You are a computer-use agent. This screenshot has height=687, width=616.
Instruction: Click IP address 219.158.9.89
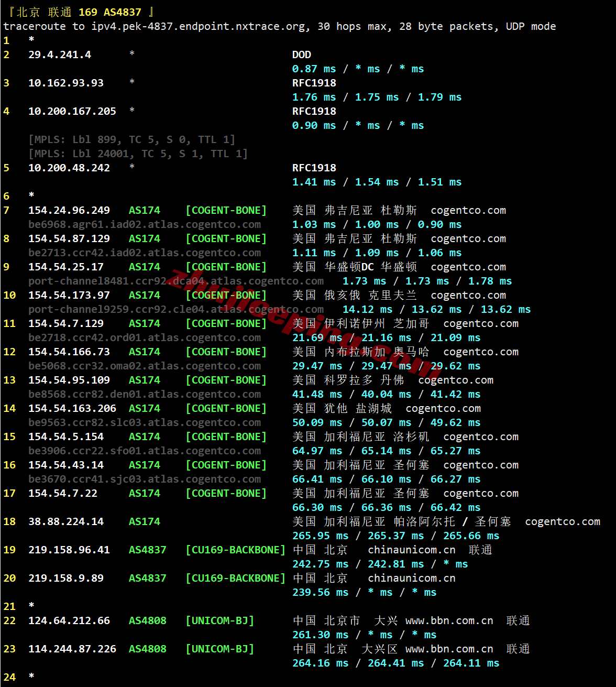point(66,578)
